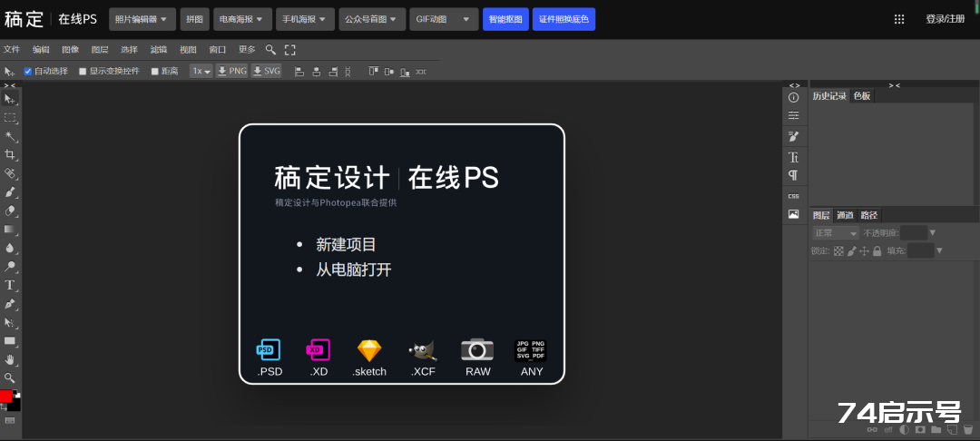
Task: Select the Blur drop tool
Action: [10, 248]
